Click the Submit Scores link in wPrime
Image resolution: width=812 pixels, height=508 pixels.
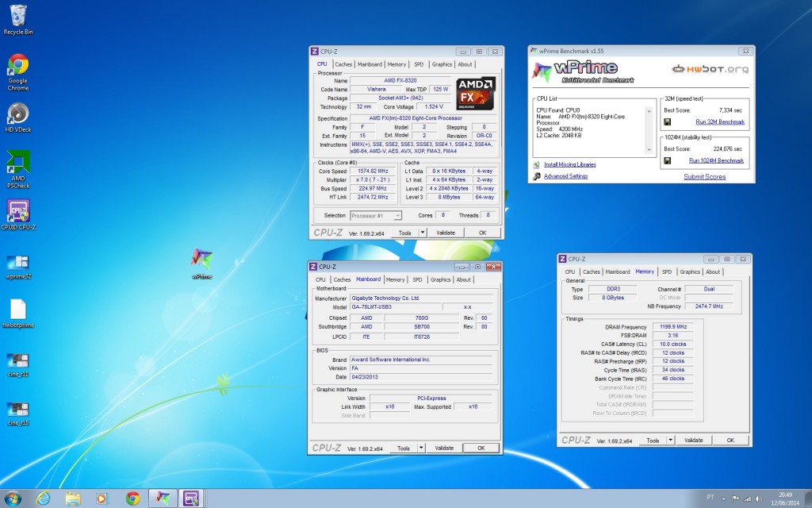[x=704, y=177]
